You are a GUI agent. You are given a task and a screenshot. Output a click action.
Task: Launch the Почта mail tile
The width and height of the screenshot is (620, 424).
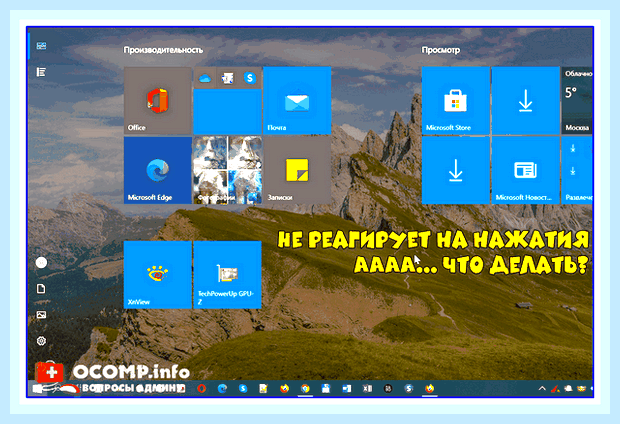click(297, 101)
